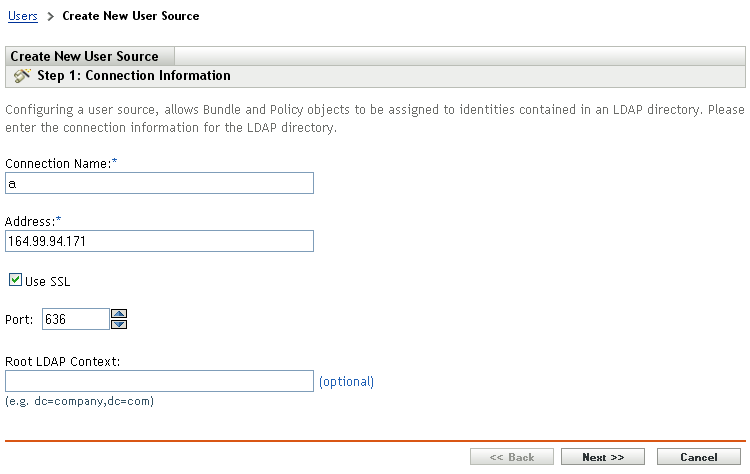Focus the Connection Name text field
The height and width of the screenshot is (474, 750).
[160, 183]
